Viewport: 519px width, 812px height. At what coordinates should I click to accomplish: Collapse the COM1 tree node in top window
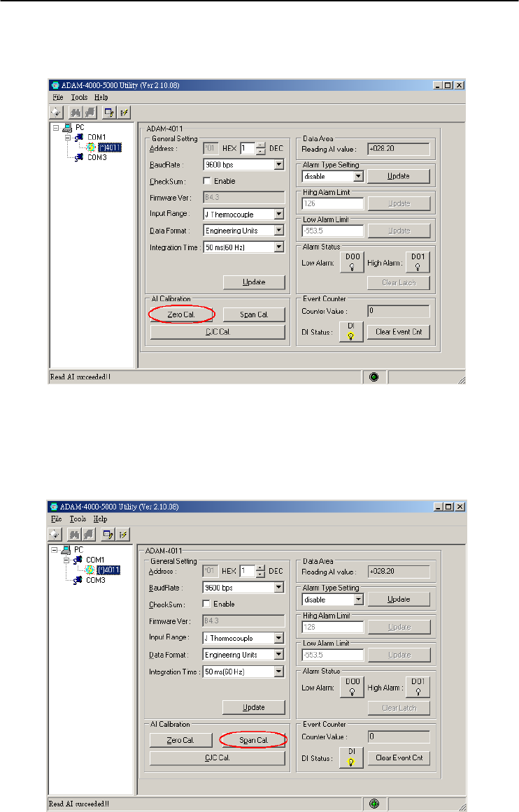68,137
